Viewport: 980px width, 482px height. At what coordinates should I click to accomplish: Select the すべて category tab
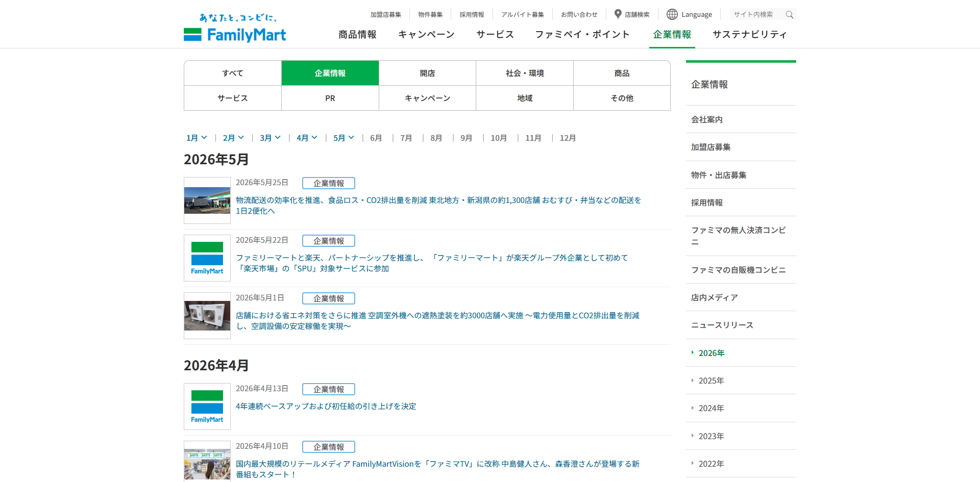(x=233, y=73)
